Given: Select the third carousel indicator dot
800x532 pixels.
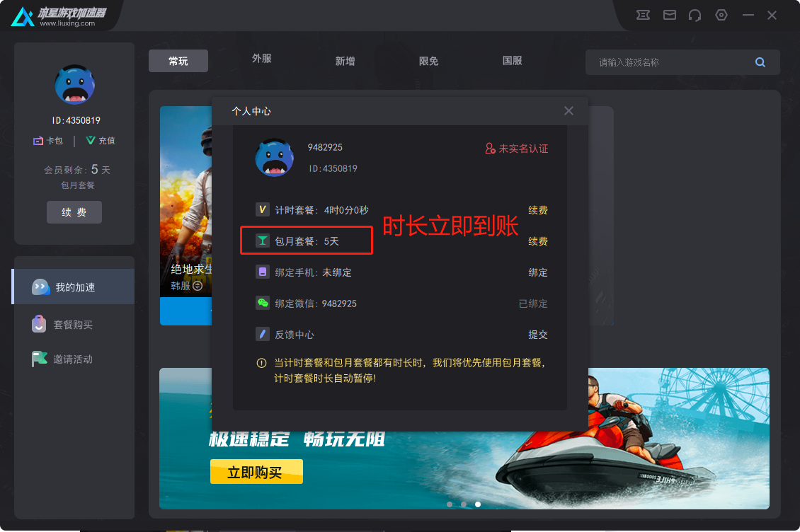Looking at the screenshot, I should (x=478, y=504).
